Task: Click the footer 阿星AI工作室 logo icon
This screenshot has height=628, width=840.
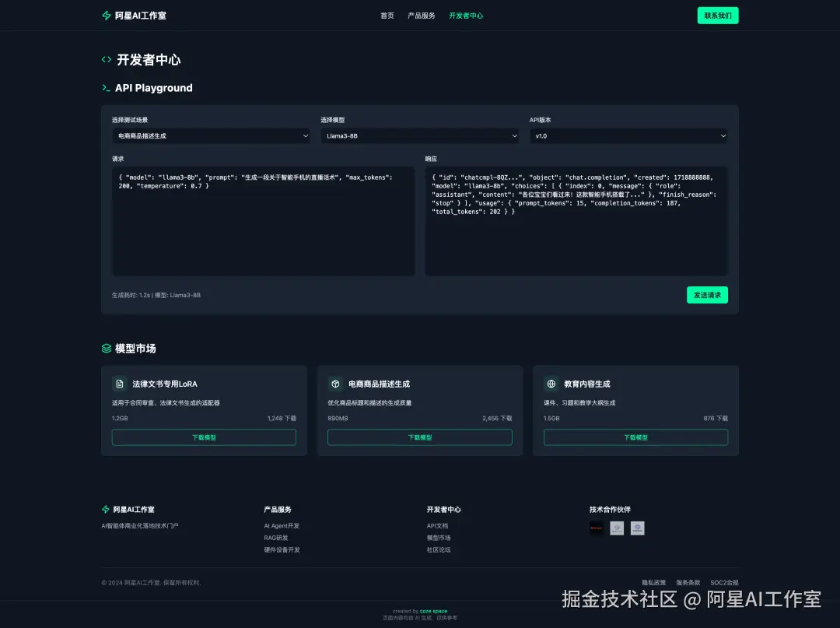Action: click(105, 509)
